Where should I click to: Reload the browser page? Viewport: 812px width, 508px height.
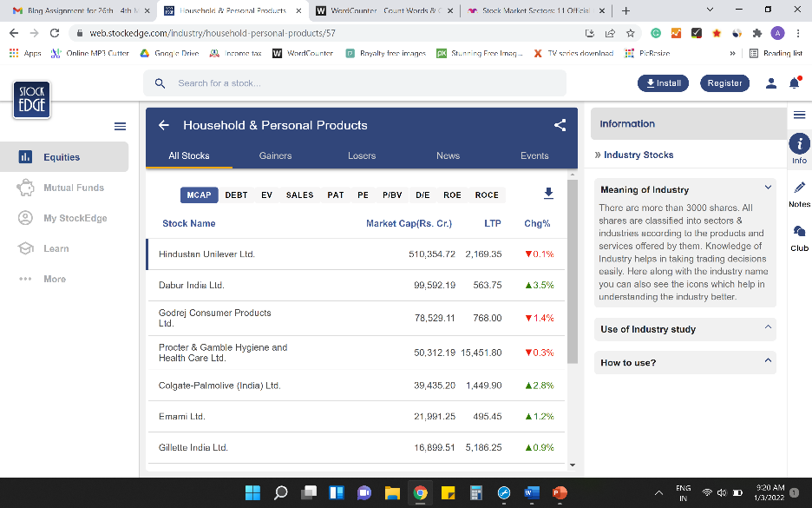[x=55, y=33]
